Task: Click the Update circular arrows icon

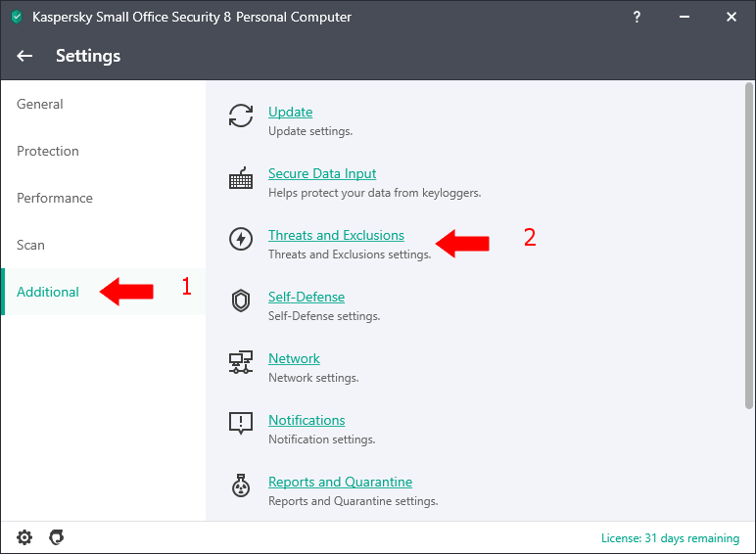Action: pos(241,115)
